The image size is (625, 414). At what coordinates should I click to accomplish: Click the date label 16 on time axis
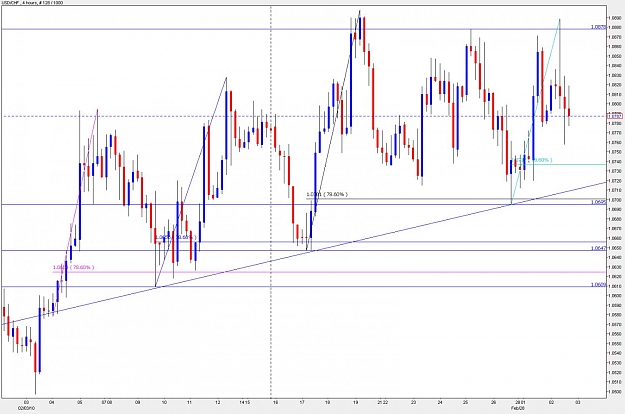pos(275,402)
